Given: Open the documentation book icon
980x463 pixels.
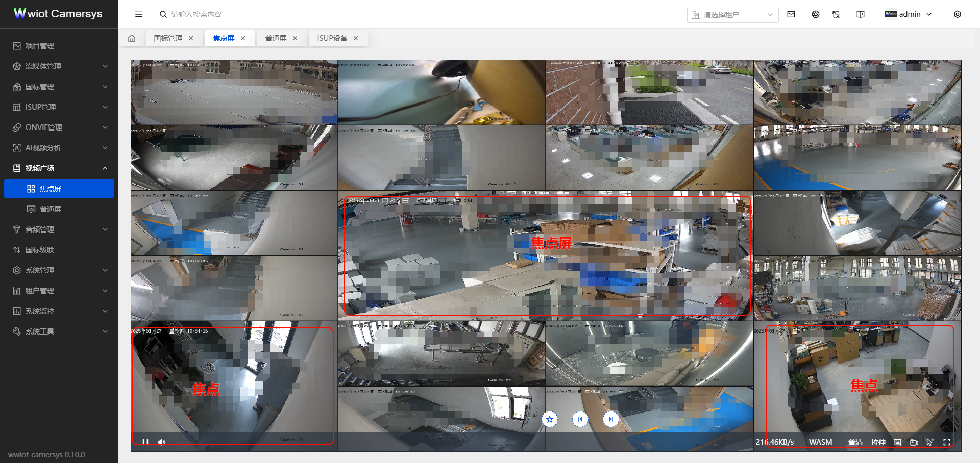Looking at the screenshot, I should [x=861, y=14].
